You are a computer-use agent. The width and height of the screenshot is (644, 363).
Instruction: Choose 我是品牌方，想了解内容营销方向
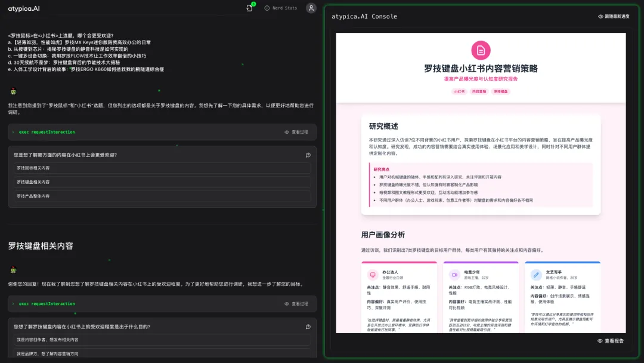162,353
